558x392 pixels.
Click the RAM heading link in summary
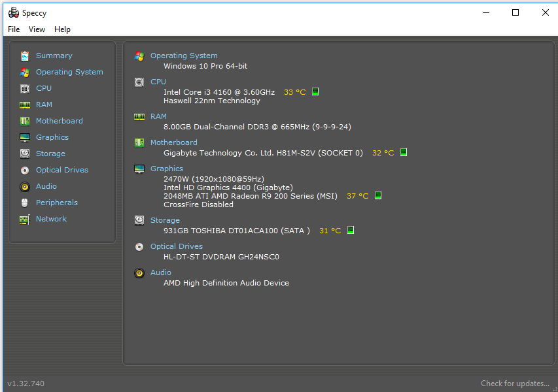click(158, 116)
